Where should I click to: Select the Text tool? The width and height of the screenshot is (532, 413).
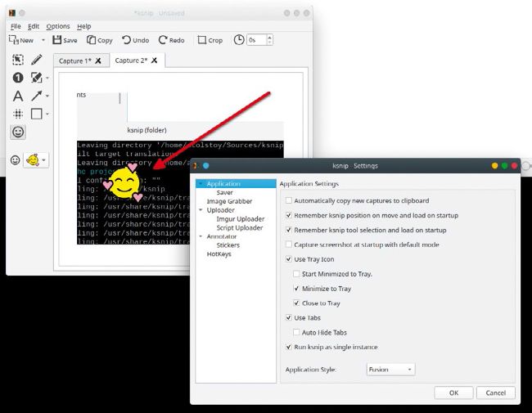pos(18,96)
